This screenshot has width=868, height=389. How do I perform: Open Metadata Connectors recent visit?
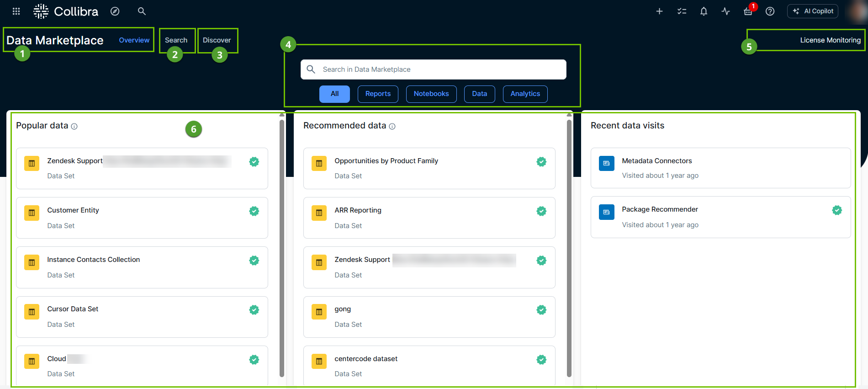pos(720,168)
